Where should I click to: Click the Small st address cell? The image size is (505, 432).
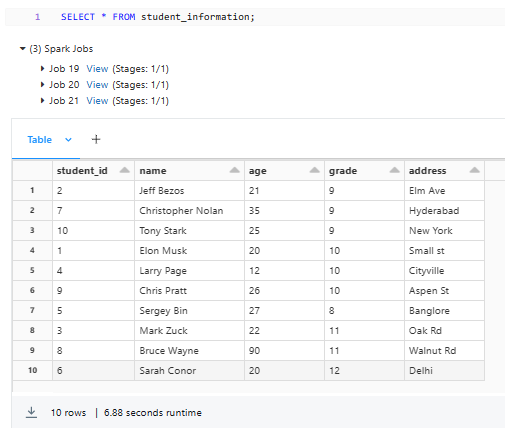click(444, 251)
